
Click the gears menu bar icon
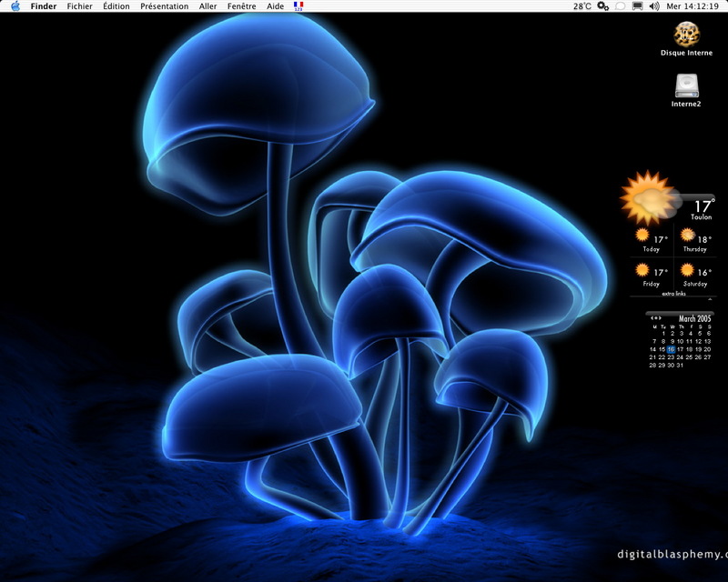602,6
